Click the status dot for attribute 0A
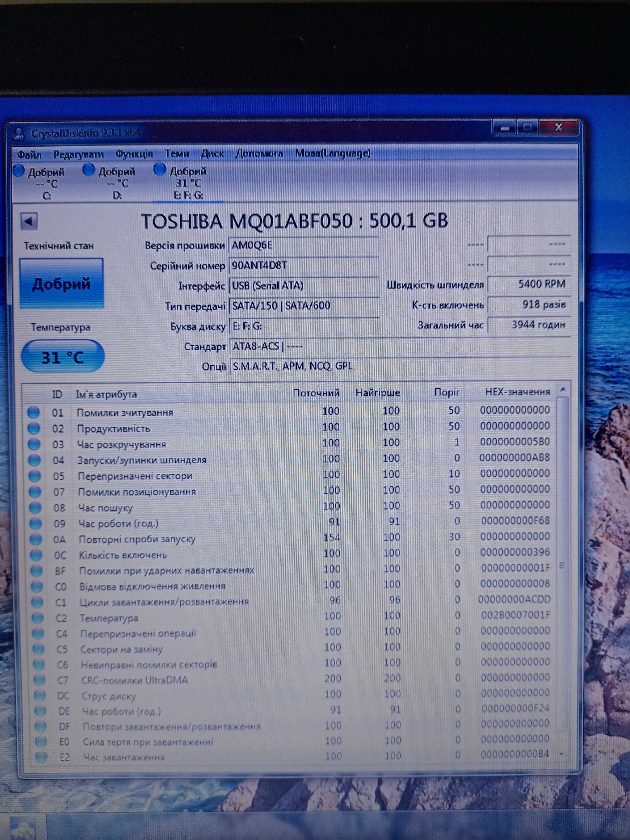 [x=36, y=539]
